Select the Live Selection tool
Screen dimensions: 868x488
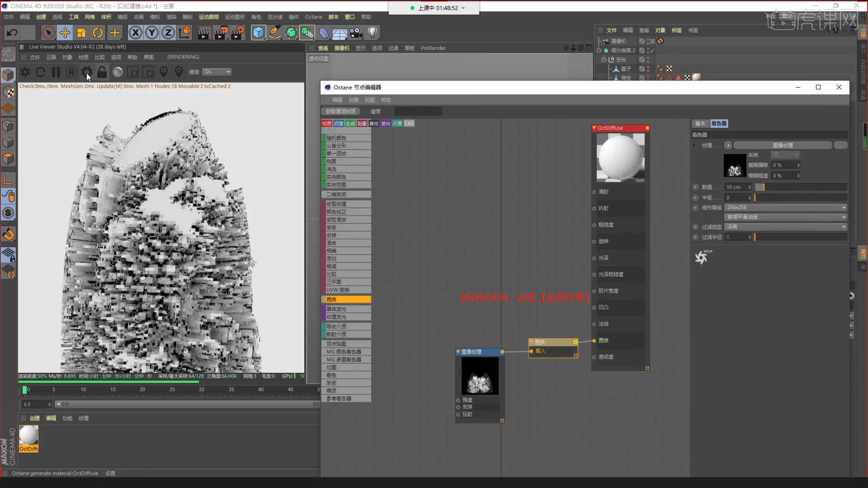pyautogui.click(x=48, y=33)
